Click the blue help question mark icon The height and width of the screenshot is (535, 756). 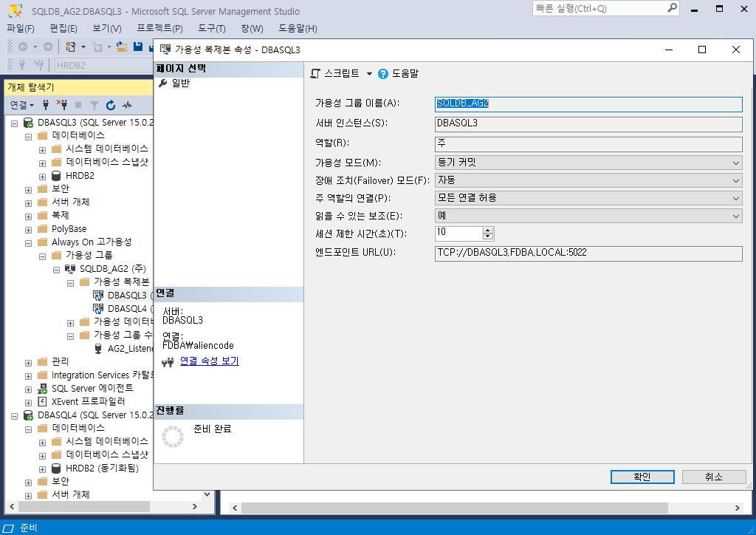pos(383,74)
